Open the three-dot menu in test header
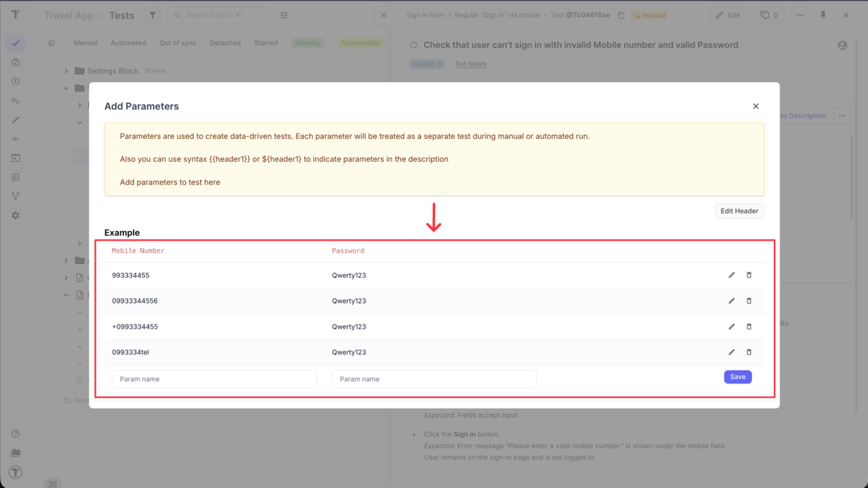 coord(799,14)
